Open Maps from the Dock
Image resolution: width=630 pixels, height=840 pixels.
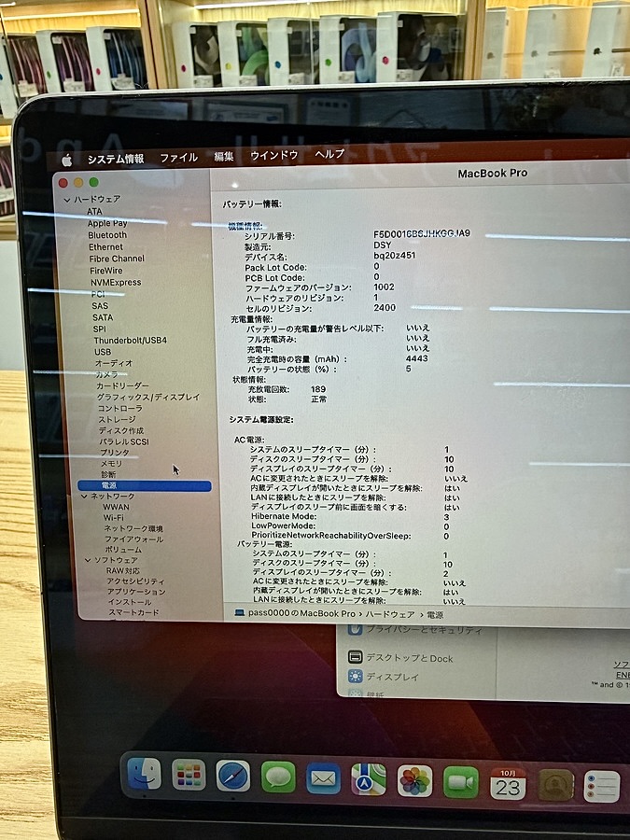(369, 780)
